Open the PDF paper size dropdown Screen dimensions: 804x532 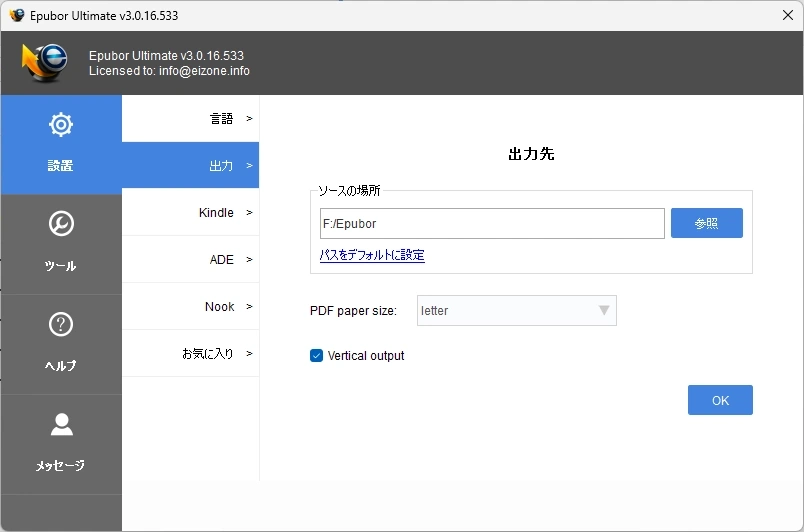517,311
